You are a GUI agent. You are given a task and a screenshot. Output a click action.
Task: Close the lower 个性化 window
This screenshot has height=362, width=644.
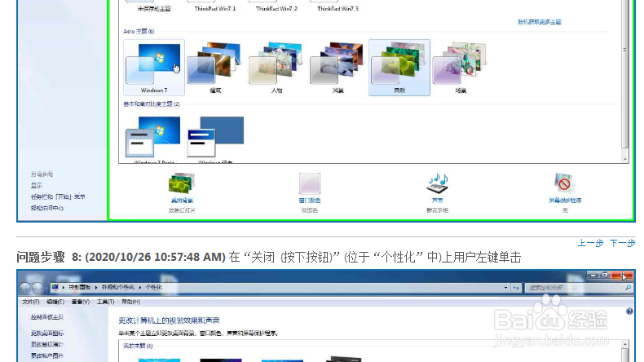coord(622,275)
